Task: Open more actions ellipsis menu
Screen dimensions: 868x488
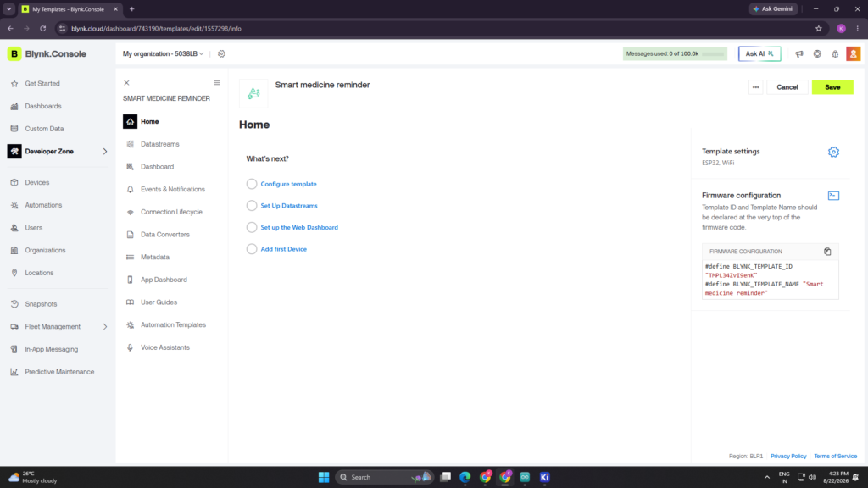Action: coord(755,87)
